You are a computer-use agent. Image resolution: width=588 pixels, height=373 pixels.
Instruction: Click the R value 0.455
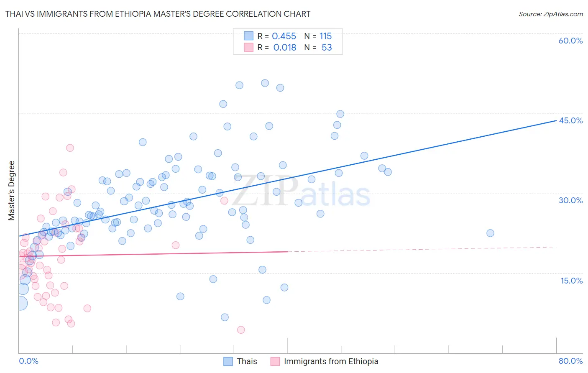pyautogui.click(x=284, y=36)
